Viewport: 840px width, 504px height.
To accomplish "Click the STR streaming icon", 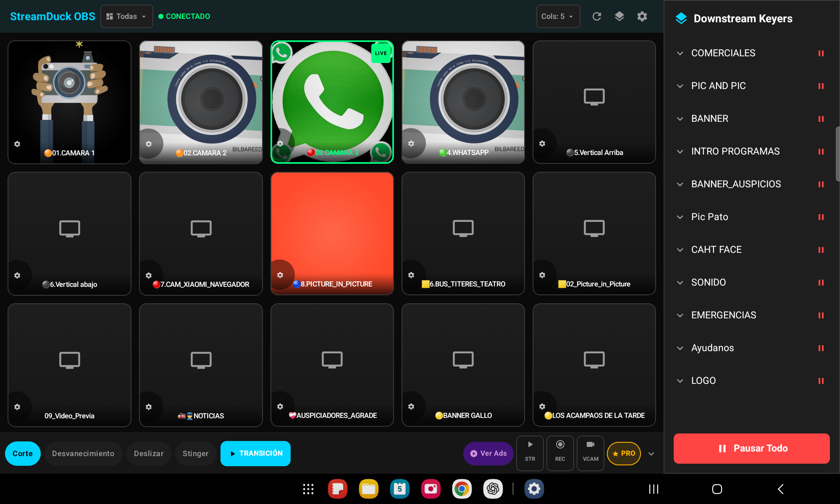I will (x=530, y=453).
